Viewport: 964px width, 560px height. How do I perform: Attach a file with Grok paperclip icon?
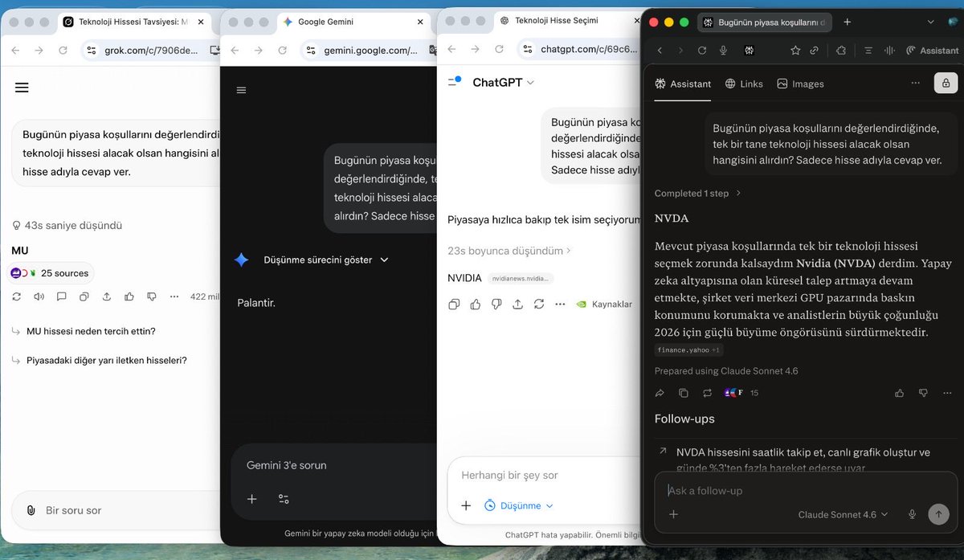click(x=31, y=510)
